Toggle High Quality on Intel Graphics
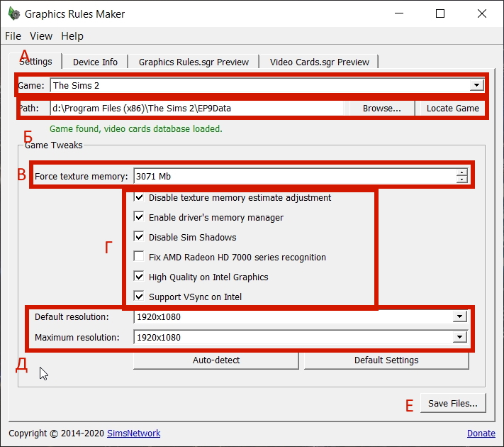504x447 pixels. (139, 277)
